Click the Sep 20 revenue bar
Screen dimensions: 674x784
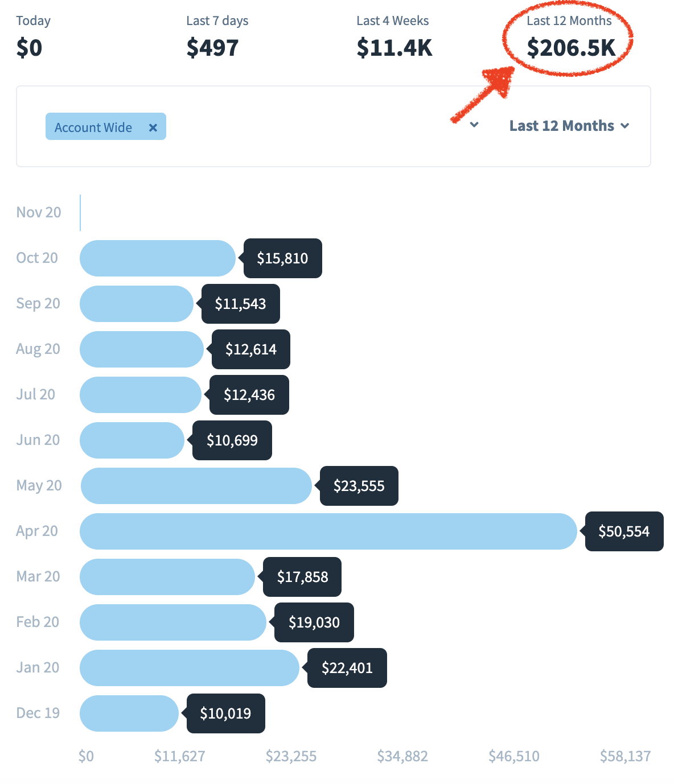point(137,304)
